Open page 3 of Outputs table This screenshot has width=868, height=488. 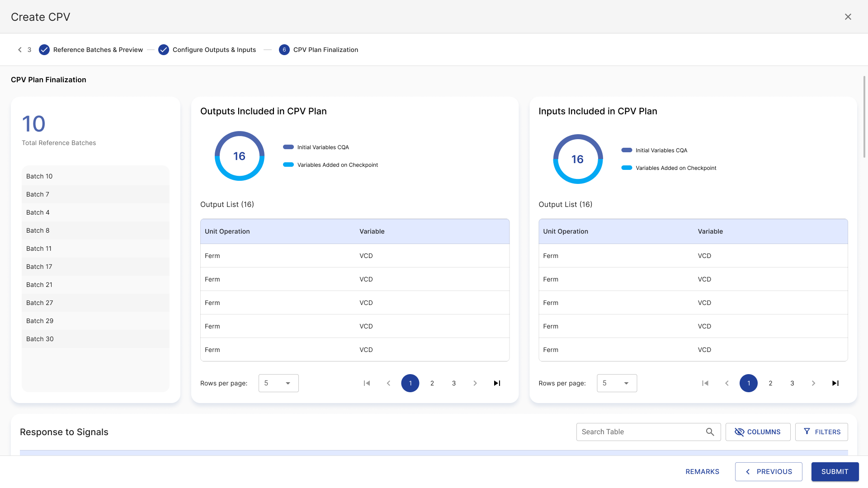pos(454,383)
